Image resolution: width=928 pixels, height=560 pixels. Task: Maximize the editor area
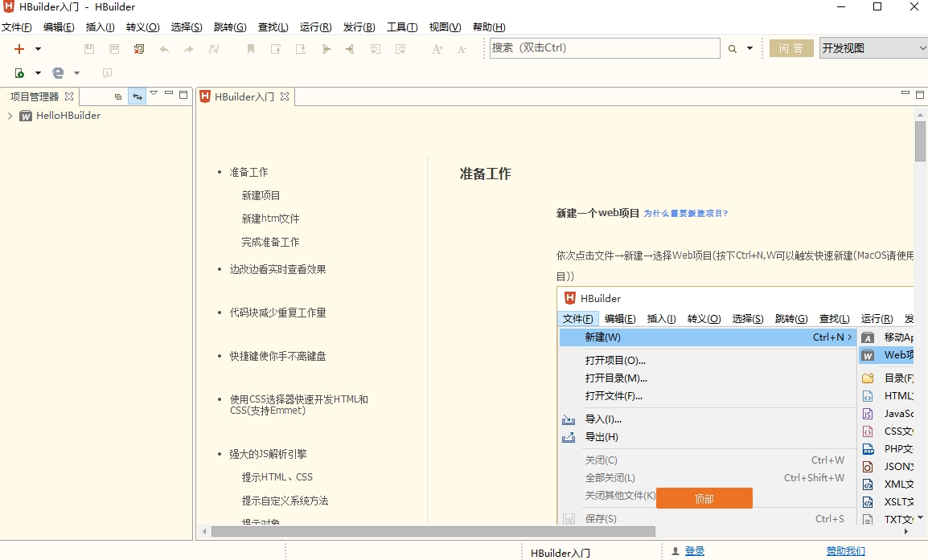click(x=920, y=94)
